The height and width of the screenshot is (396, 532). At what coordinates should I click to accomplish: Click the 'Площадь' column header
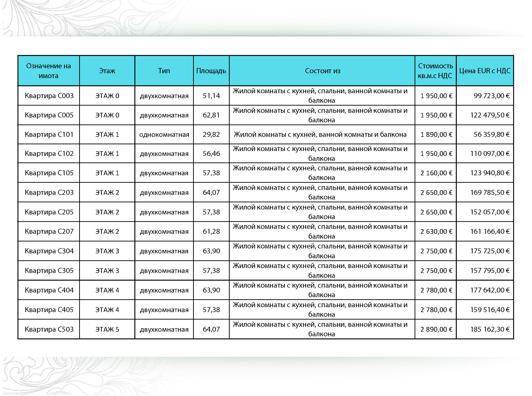coord(211,71)
